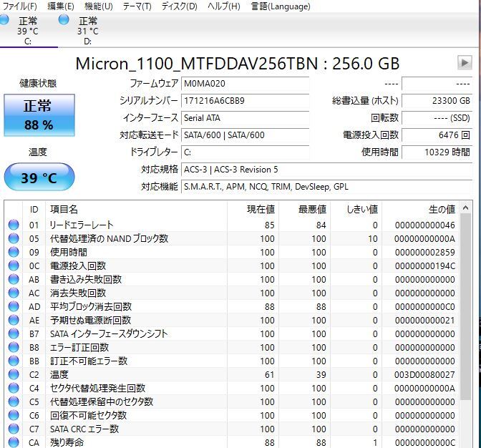Click status icon for 電源投入回数 row

click(x=14, y=266)
